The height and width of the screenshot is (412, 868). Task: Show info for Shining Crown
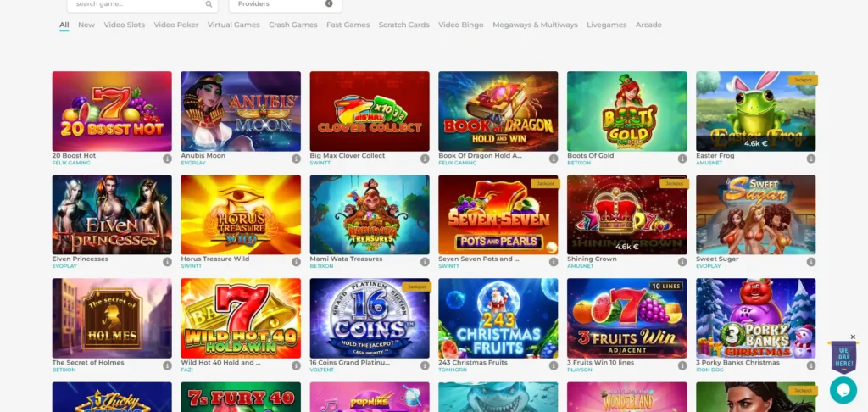(x=682, y=262)
